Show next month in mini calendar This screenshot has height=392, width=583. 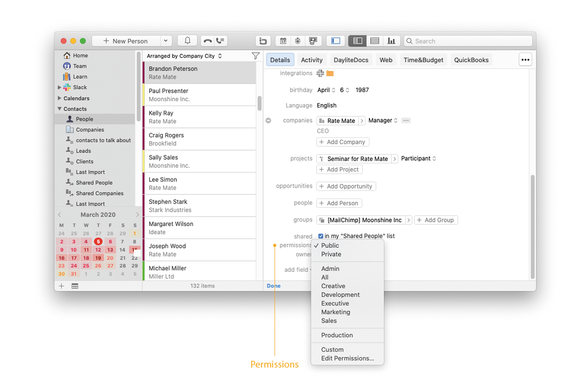[x=137, y=215]
